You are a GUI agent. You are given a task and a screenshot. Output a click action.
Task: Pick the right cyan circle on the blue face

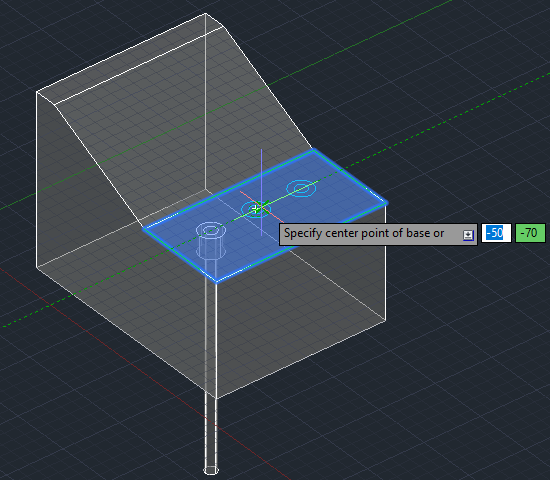(301, 188)
